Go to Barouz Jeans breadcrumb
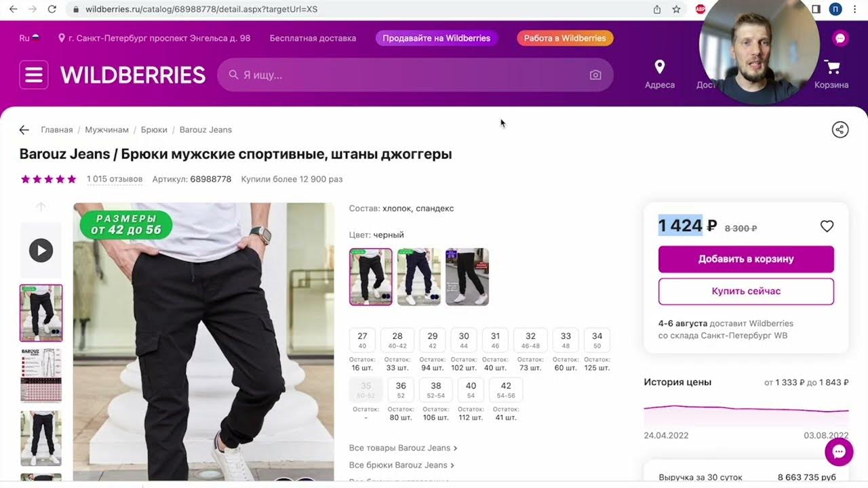868x488 pixels. pos(205,129)
